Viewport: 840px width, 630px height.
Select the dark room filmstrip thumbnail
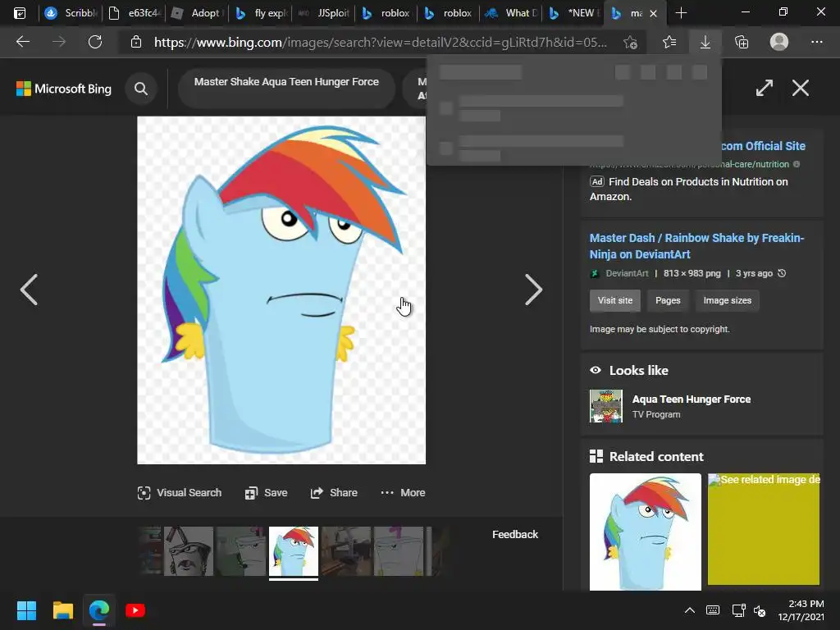(346, 551)
